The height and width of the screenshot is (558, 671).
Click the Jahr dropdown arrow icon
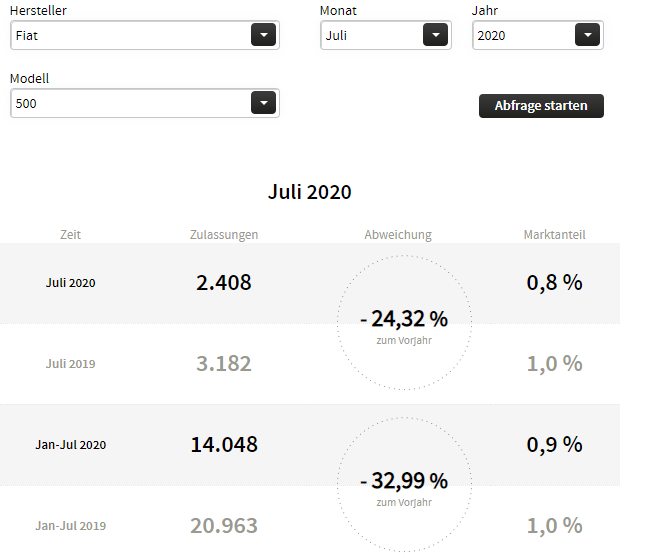587,35
